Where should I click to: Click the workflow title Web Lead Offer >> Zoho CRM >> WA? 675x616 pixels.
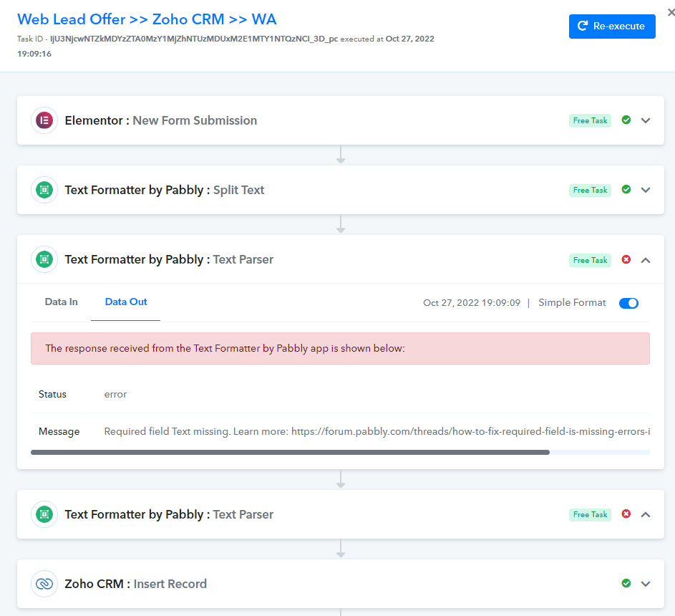(147, 19)
